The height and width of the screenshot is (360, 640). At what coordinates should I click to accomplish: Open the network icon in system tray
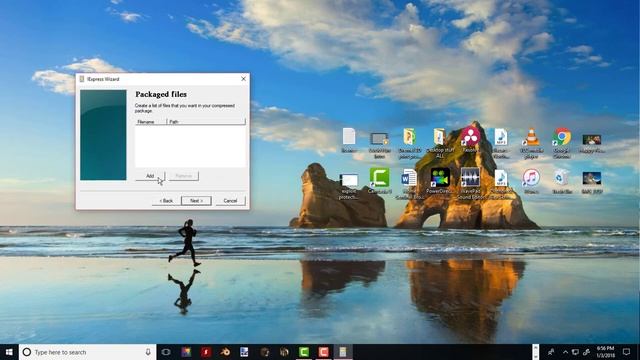click(x=575, y=352)
